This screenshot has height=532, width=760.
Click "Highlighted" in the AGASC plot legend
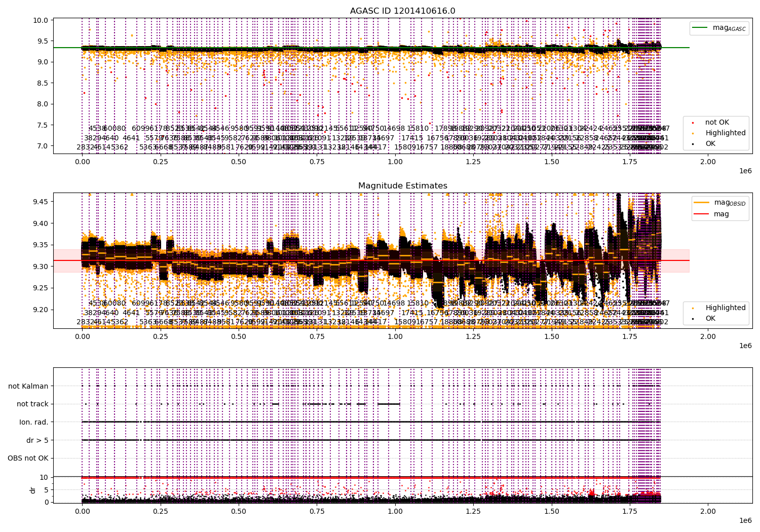(726, 133)
